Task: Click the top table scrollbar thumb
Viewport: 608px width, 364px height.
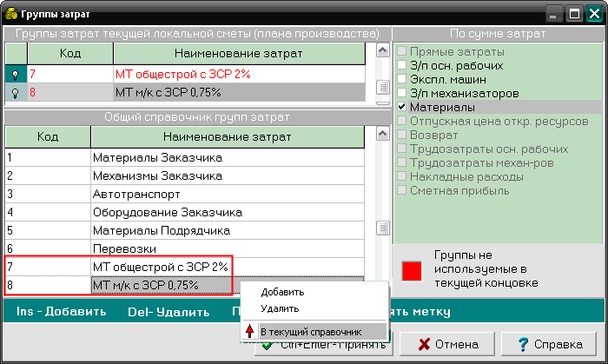Action: tap(383, 87)
